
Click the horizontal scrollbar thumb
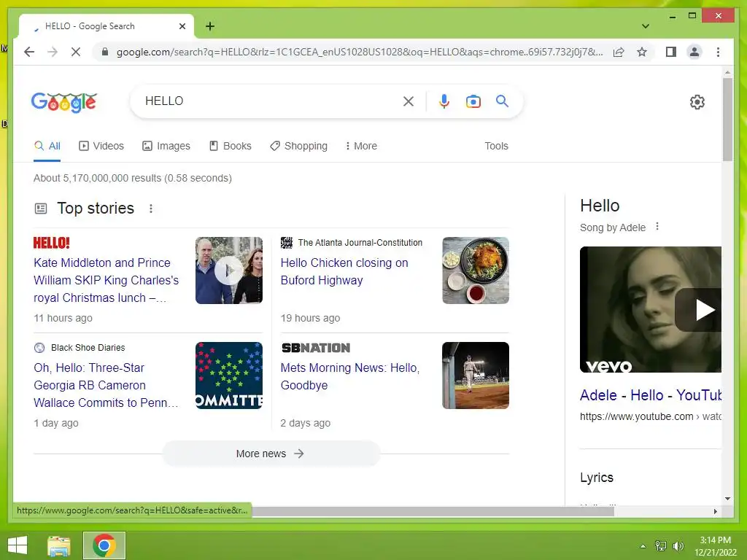[433, 511]
